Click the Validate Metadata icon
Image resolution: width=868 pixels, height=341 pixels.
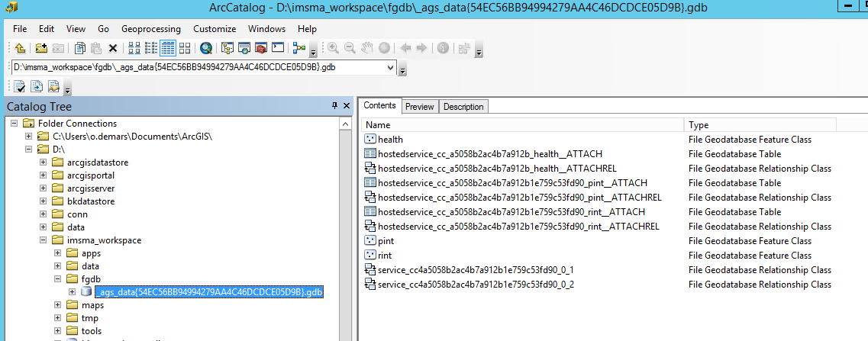pos(20,86)
